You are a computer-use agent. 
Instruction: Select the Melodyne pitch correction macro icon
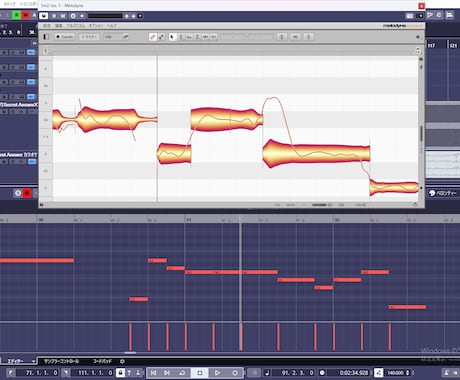[x=153, y=37]
